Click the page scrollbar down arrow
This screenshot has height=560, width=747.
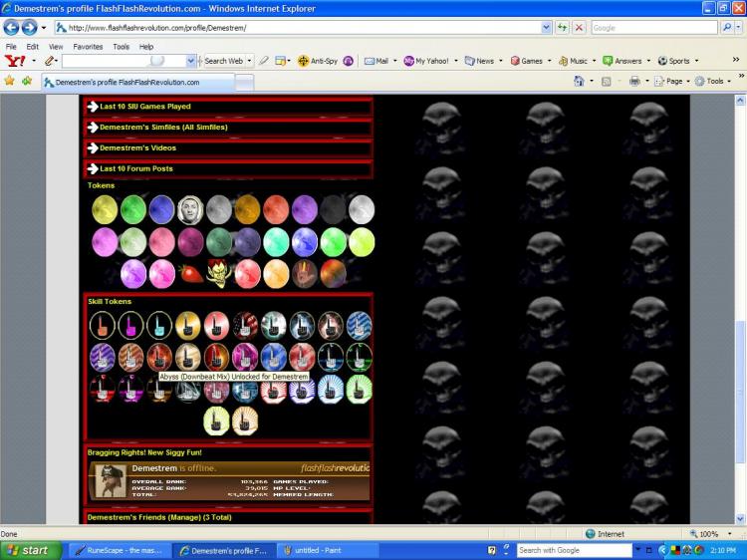click(x=740, y=519)
